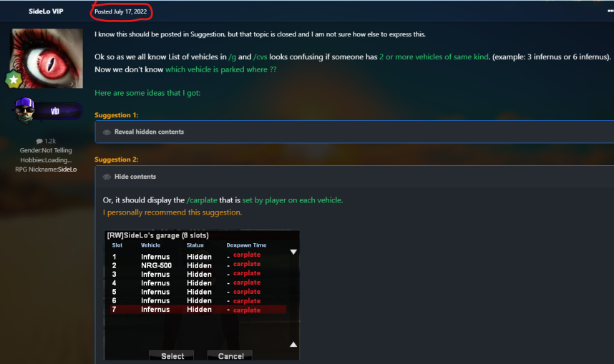614x364 pixels.
Task: Select the NRG-500 row in garage list
Action: click(198, 265)
